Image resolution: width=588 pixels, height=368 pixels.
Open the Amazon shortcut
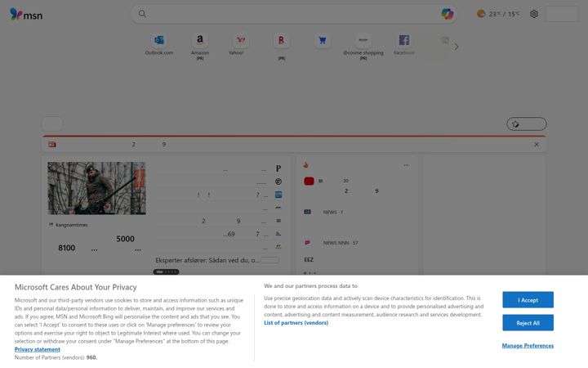200,46
